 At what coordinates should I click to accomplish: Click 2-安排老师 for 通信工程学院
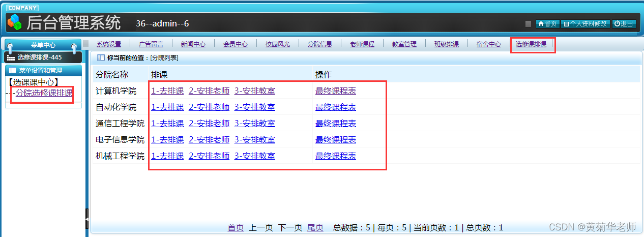pyautogui.click(x=209, y=124)
